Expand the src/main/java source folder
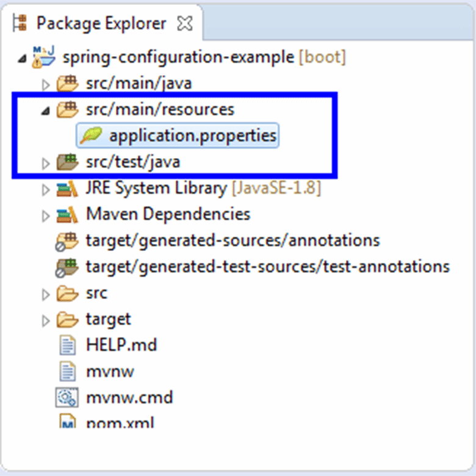Screen dimensions: 476x476 pyautogui.click(x=46, y=85)
